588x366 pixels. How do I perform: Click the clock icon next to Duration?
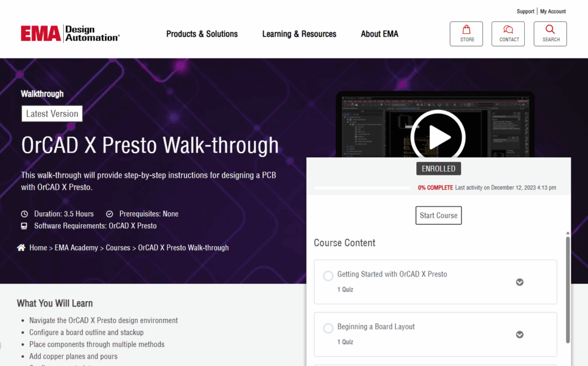[x=24, y=213]
